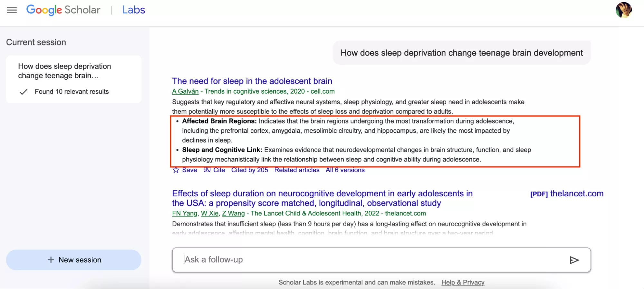The image size is (644, 289).
Task: Open the Labs link in header
Action: tap(134, 10)
